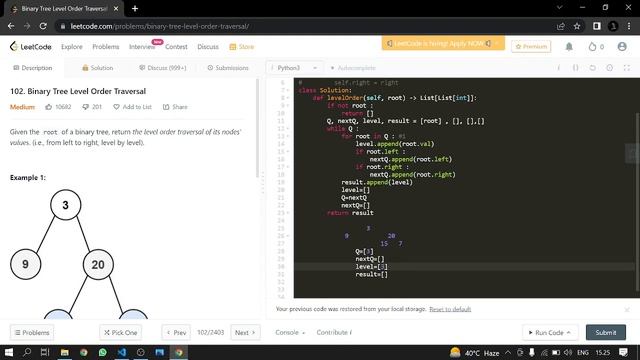Open the Submissions tab
Viewport: 640px width, 360px height.
coord(228,68)
